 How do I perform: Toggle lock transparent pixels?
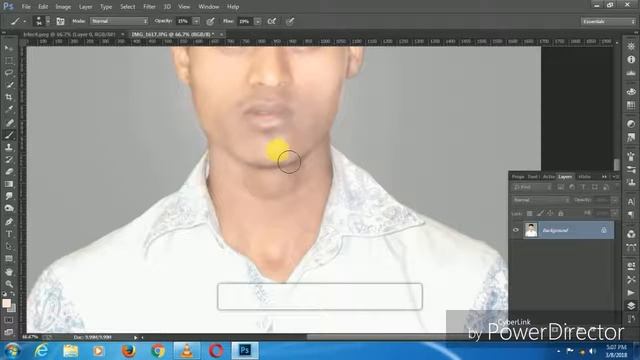pos(529,213)
